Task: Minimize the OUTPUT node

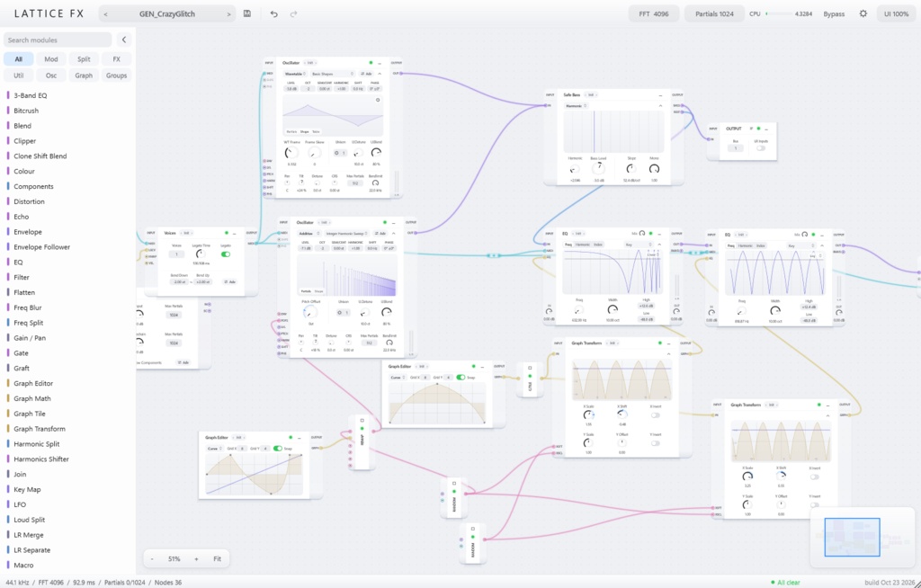Action: point(766,129)
